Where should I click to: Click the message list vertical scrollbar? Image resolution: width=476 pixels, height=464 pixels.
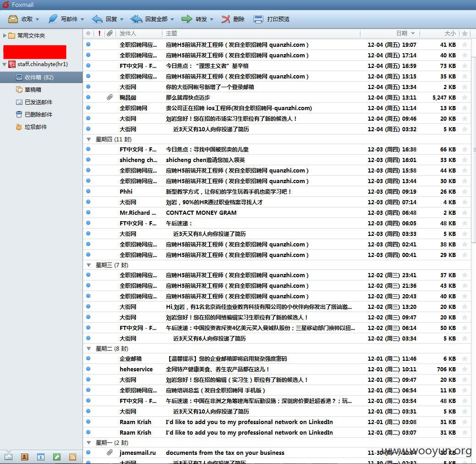click(x=474, y=150)
